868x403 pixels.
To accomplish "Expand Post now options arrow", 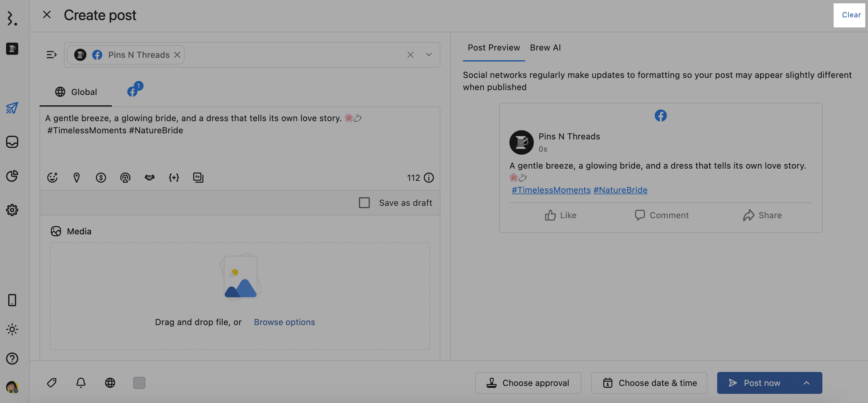I will coord(806,383).
